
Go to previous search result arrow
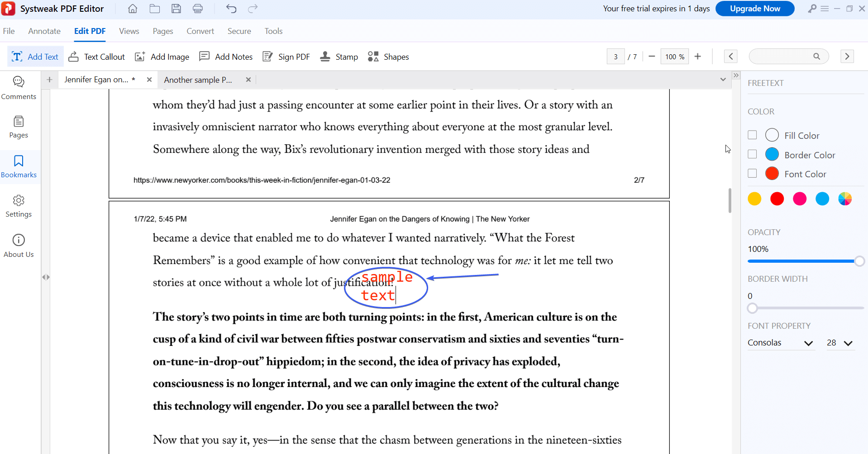[x=731, y=57]
